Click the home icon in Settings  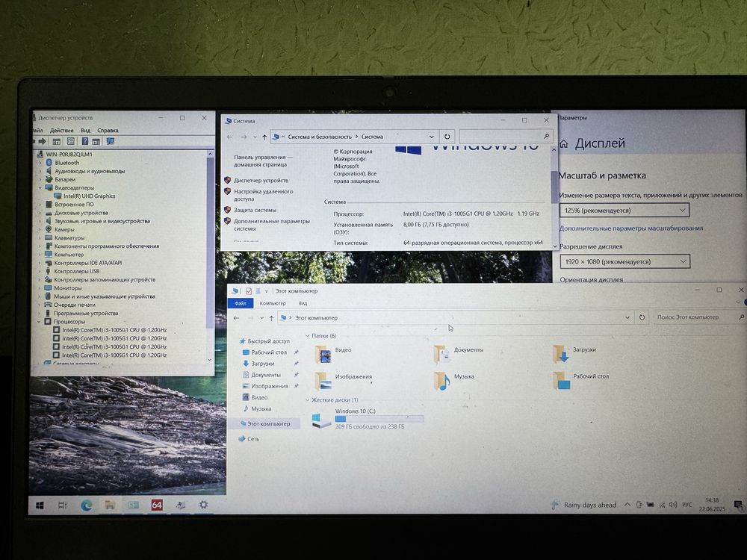click(x=563, y=144)
